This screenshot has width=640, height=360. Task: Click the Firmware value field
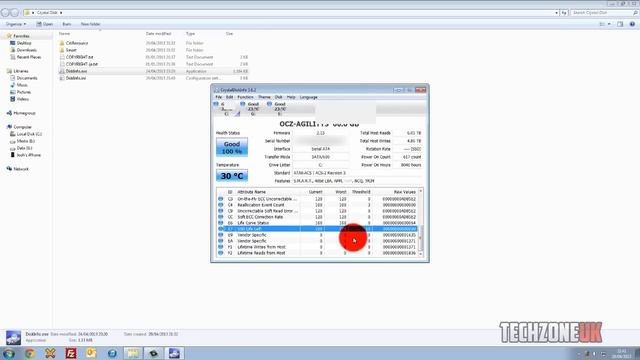[x=320, y=133]
